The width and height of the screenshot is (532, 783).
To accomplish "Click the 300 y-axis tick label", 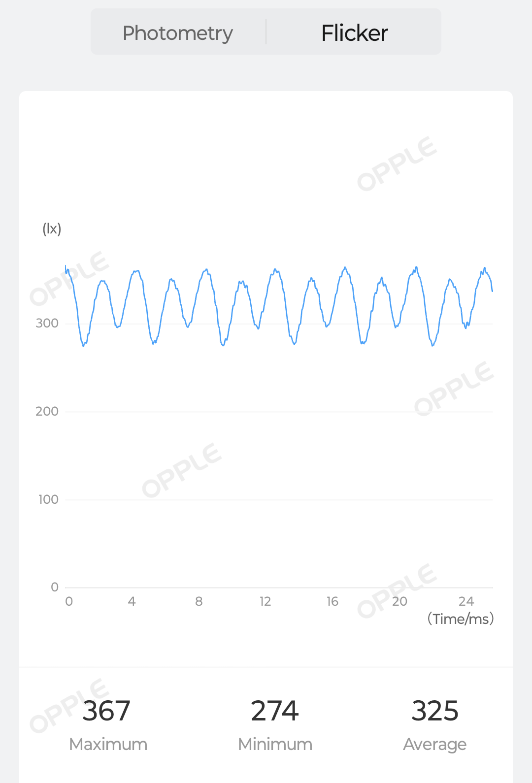I will (x=47, y=323).
